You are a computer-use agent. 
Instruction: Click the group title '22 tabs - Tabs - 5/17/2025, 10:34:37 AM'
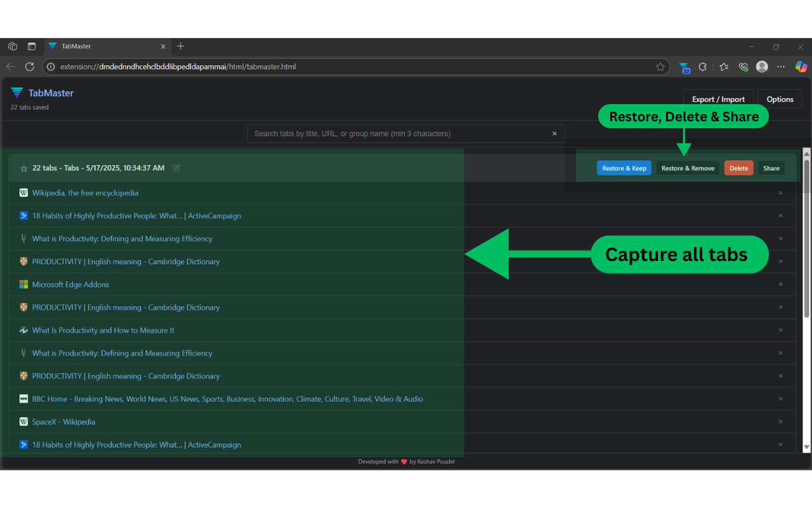pyautogui.click(x=98, y=168)
